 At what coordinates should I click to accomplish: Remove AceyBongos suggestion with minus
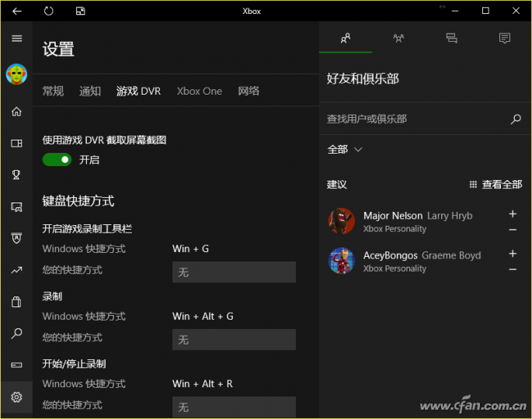(513, 269)
